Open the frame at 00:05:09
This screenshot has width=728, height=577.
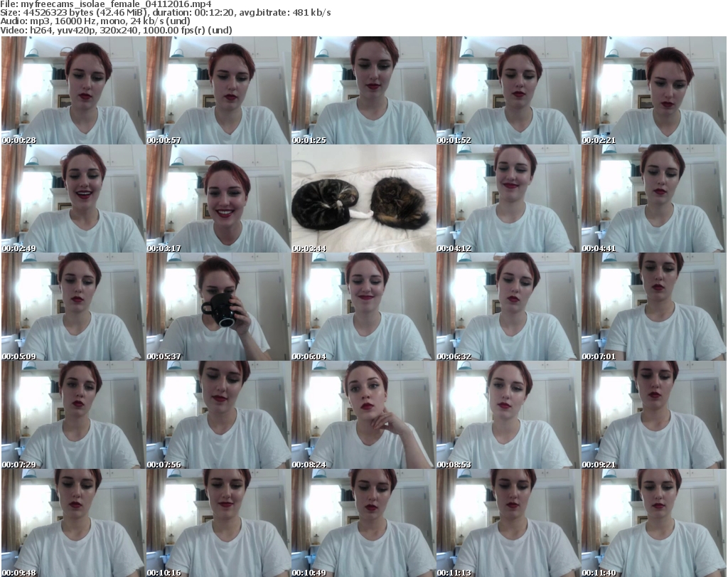coord(73,307)
